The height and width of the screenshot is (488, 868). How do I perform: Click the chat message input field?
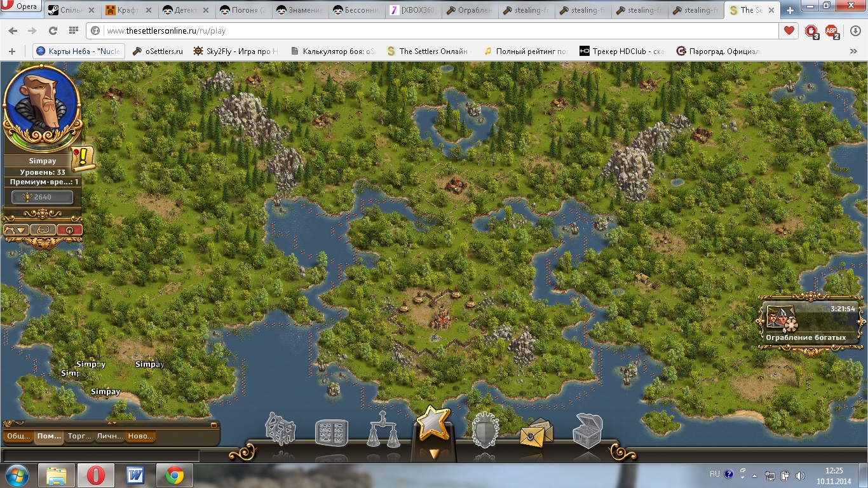pyautogui.click(x=101, y=456)
